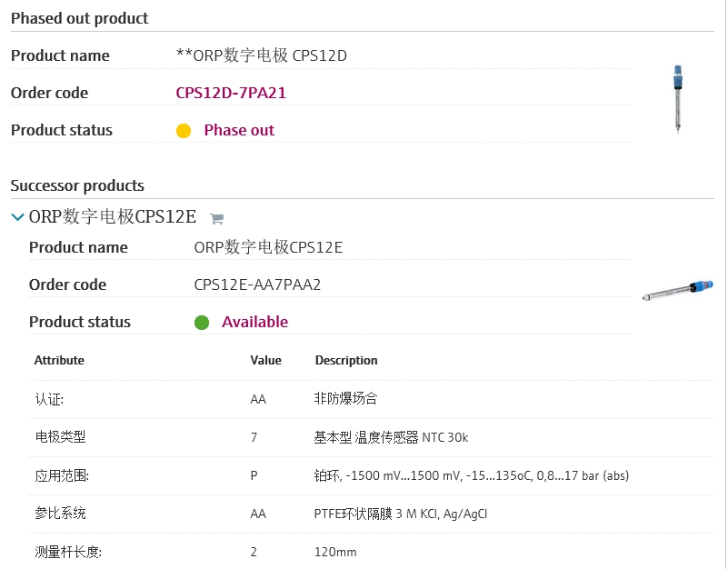Click the Available status link
This screenshot has height=569, width=728.
[254, 322]
